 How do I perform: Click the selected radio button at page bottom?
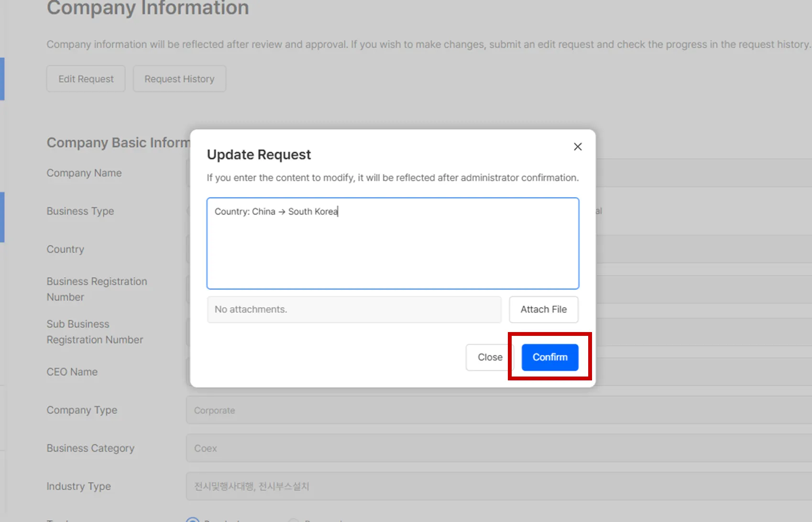[x=192, y=520]
